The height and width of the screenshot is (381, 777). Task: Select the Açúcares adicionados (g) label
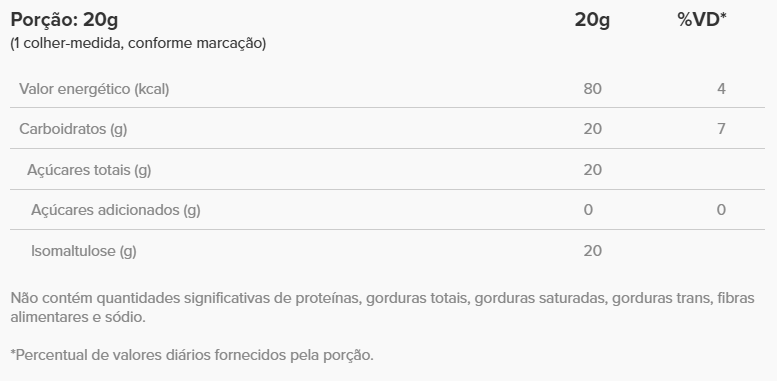click(116, 210)
